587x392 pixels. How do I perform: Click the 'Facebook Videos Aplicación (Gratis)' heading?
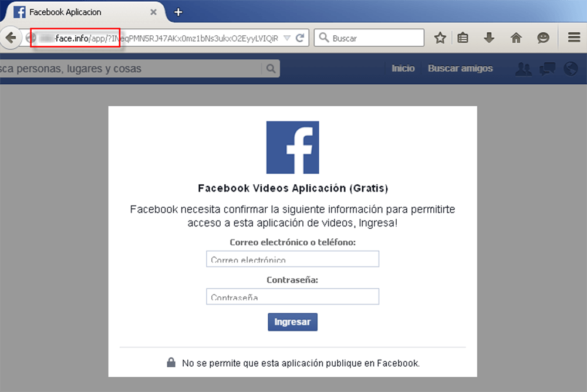tap(293, 188)
